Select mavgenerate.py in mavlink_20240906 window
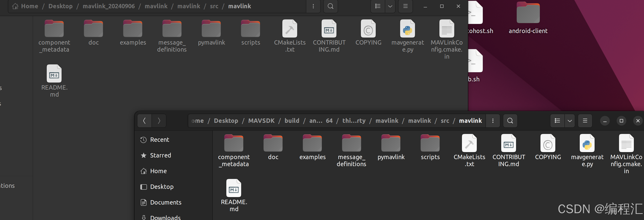The width and height of the screenshot is (644, 220). (x=408, y=36)
